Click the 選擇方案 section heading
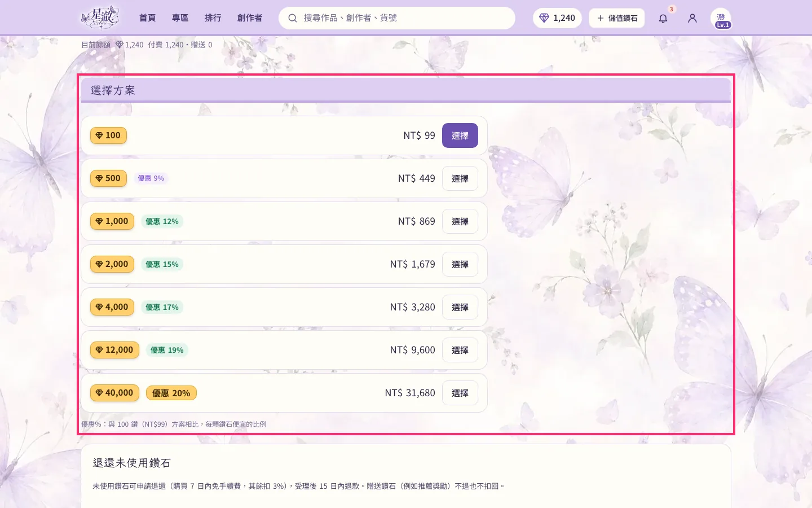The height and width of the screenshot is (508, 812). (x=113, y=90)
